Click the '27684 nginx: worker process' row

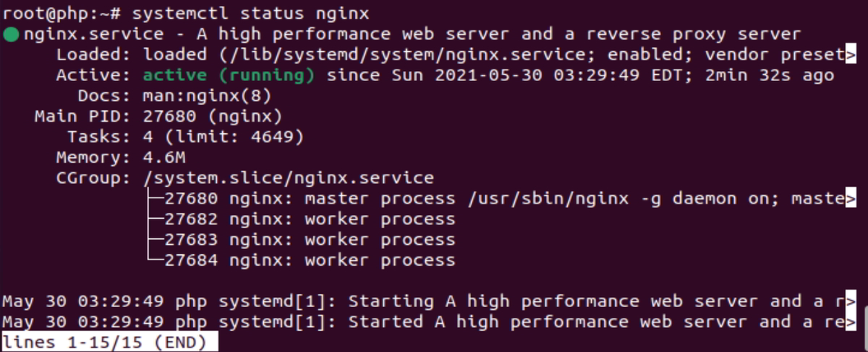tap(310, 260)
